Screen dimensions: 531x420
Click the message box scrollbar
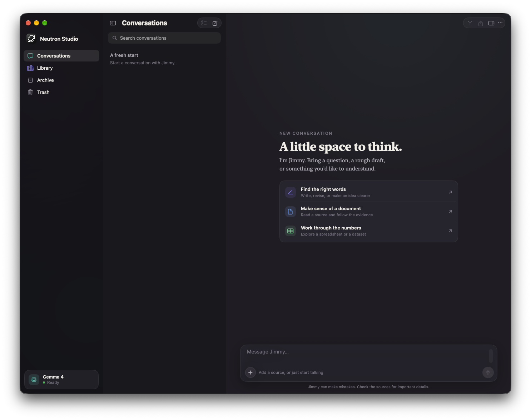tap(491, 356)
